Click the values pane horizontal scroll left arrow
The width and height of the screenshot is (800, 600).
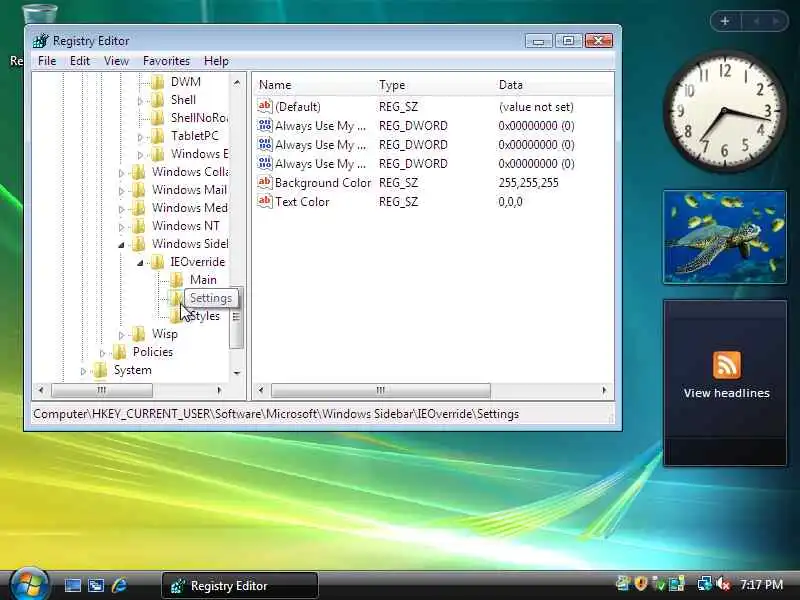[x=261, y=390]
